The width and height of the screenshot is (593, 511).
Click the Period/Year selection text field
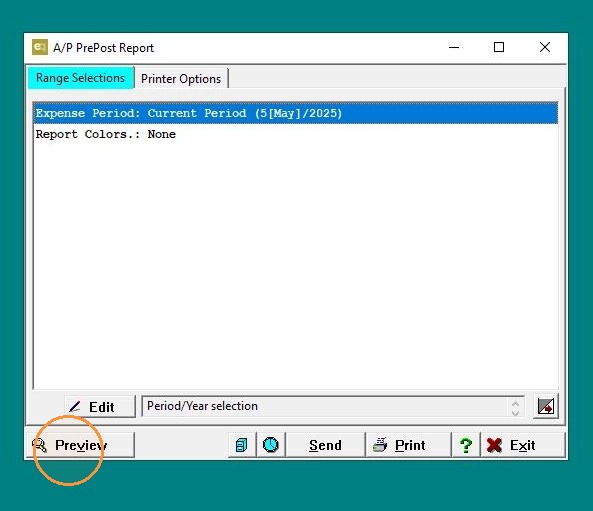(x=325, y=406)
